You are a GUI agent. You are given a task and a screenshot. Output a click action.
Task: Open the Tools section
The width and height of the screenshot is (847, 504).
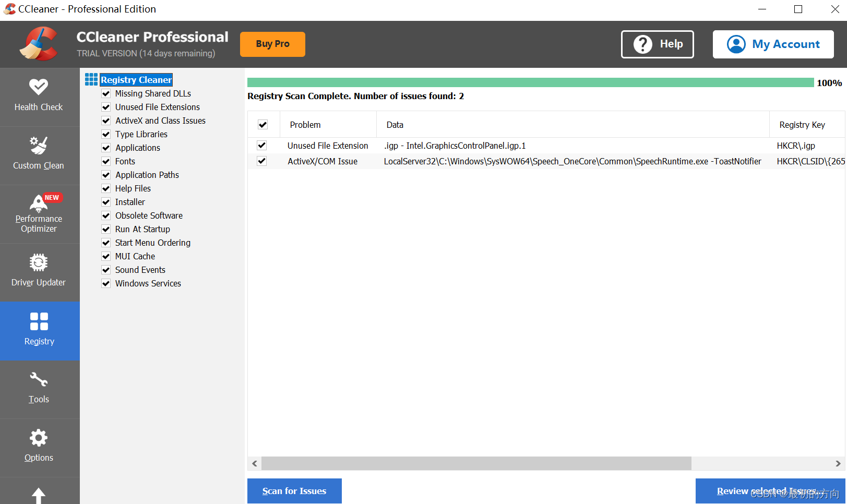click(39, 389)
